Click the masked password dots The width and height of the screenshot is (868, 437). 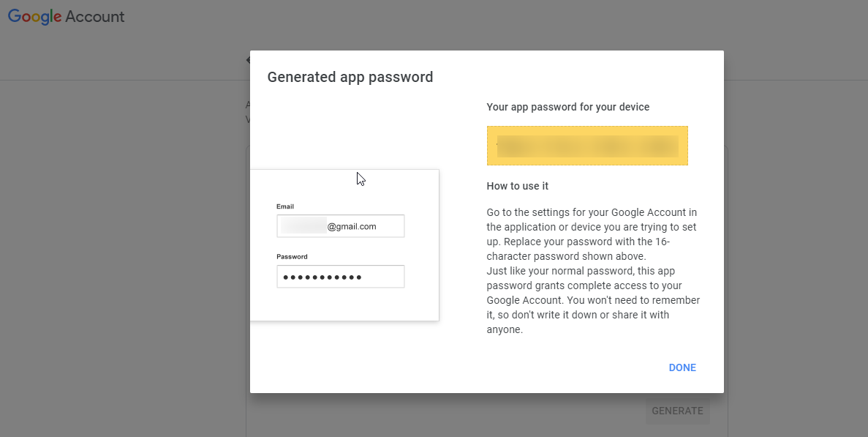(322, 277)
